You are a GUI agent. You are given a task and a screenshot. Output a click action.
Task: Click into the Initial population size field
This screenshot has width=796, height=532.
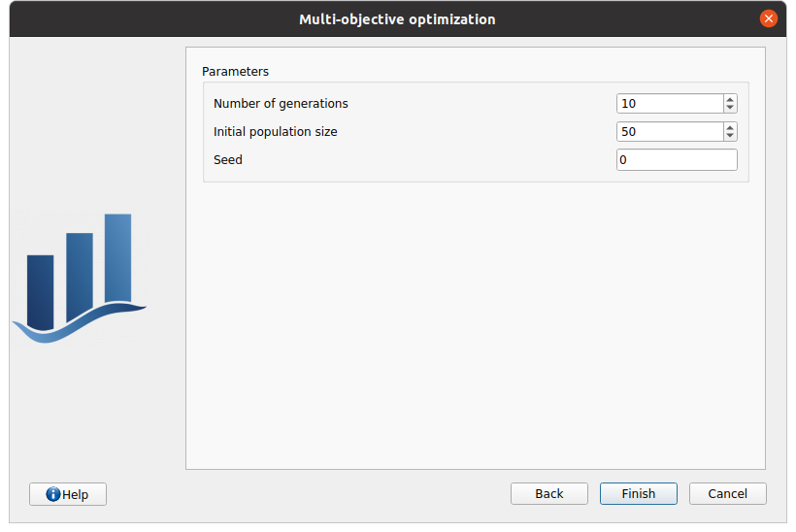click(x=670, y=132)
